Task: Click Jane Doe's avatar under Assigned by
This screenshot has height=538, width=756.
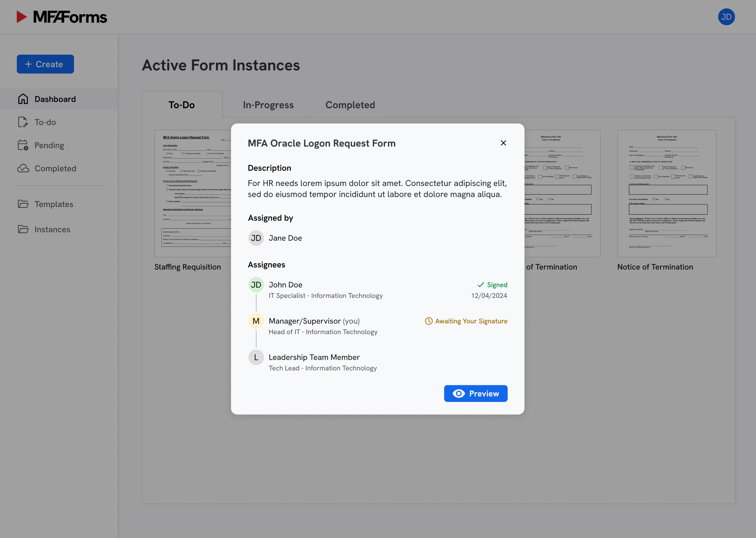Action: [x=256, y=238]
